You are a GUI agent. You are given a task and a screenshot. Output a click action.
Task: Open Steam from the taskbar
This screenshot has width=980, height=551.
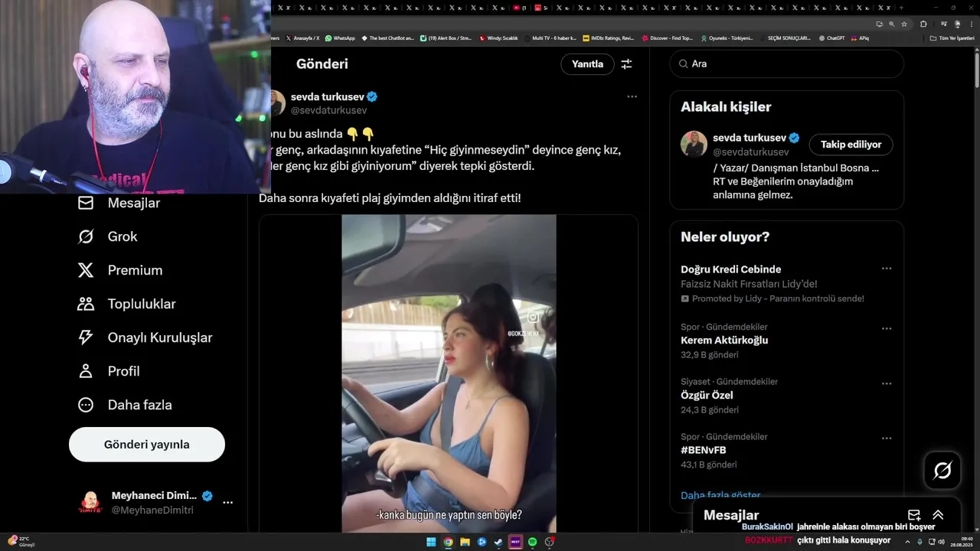tap(498, 542)
